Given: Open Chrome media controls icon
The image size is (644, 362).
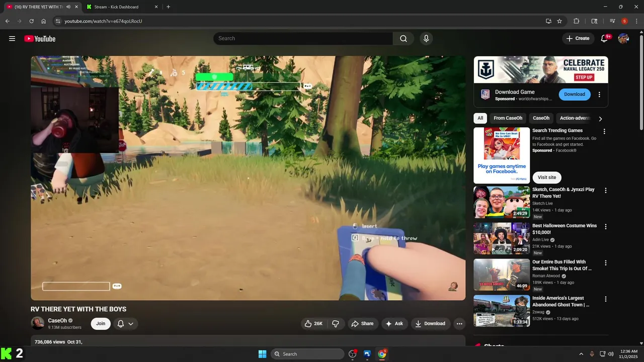Looking at the screenshot, I should click(612, 21).
